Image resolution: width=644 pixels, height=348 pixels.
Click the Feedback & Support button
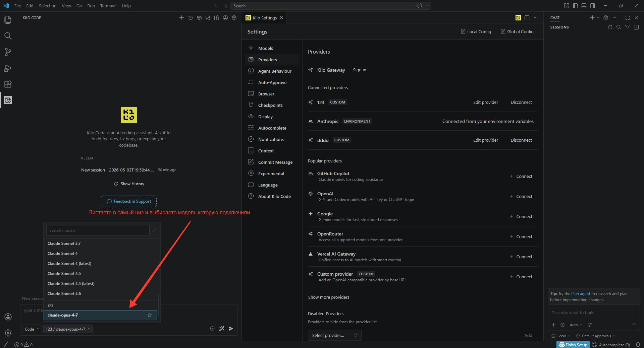129,201
